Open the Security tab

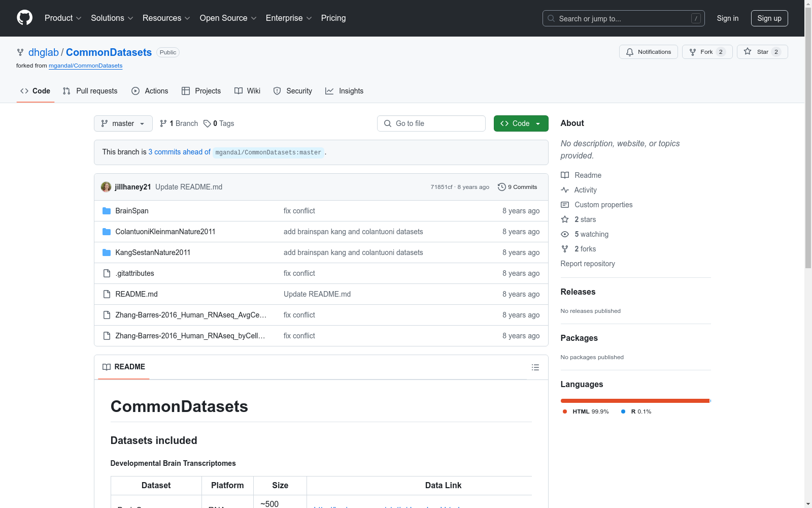tap(293, 91)
